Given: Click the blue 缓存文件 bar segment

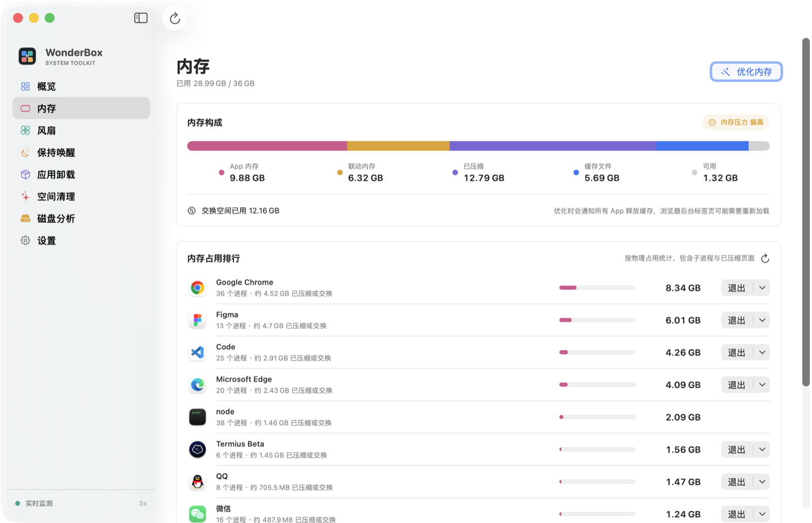Looking at the screenshot, I should tap(702, 146).
